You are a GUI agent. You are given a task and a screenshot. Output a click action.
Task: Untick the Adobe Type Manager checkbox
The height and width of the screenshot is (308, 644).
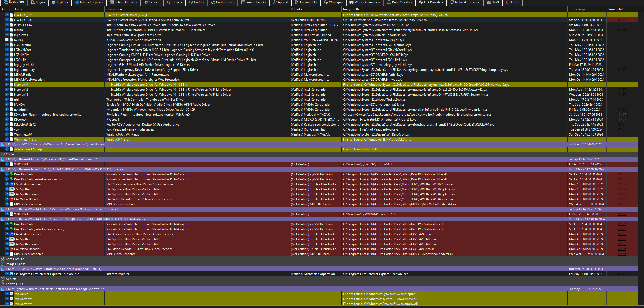point(7,149)
